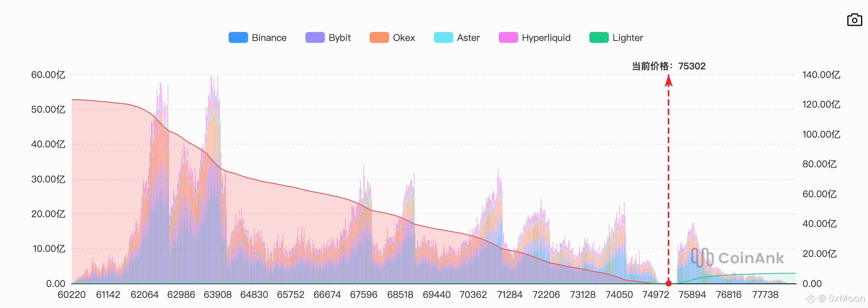Screen dimensions: 868x308
Task: Click the left axis label 20.00亿
Action: point(48,214)
